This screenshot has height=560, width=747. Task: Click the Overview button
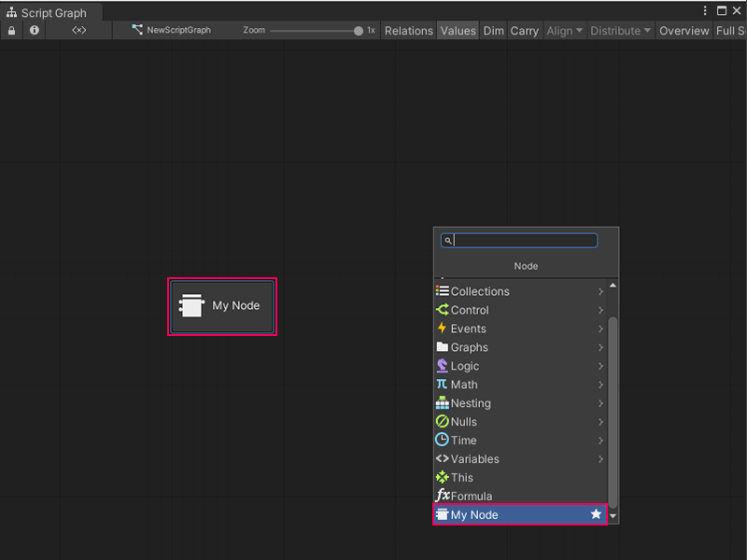coord(684,30)
